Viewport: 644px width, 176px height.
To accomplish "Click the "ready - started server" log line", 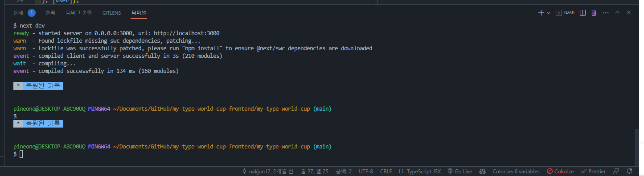I will (116, 33).
